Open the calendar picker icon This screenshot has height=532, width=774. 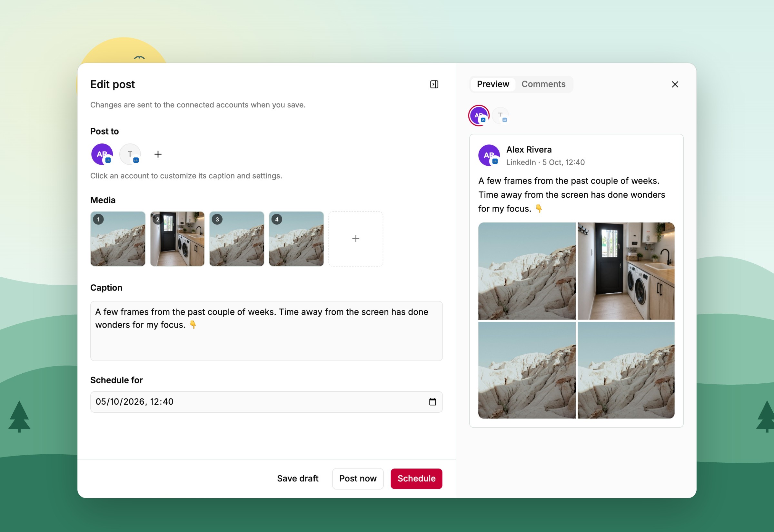432,402
